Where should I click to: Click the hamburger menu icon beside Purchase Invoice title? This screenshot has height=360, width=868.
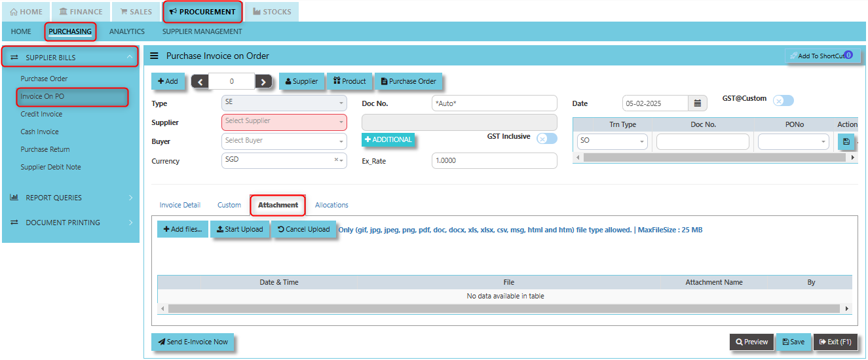click(x=155, y=56)
